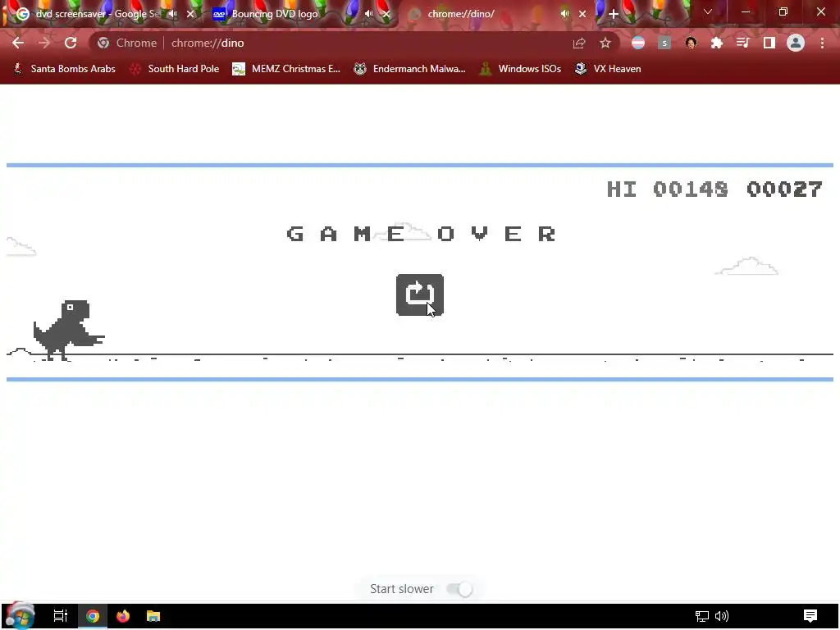Click the GAME OVER text
840x630 pixels.
[422, 234]
